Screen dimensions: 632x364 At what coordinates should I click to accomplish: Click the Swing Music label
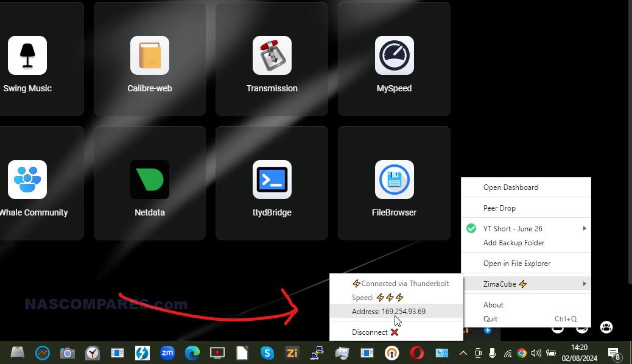pos(27,88)
